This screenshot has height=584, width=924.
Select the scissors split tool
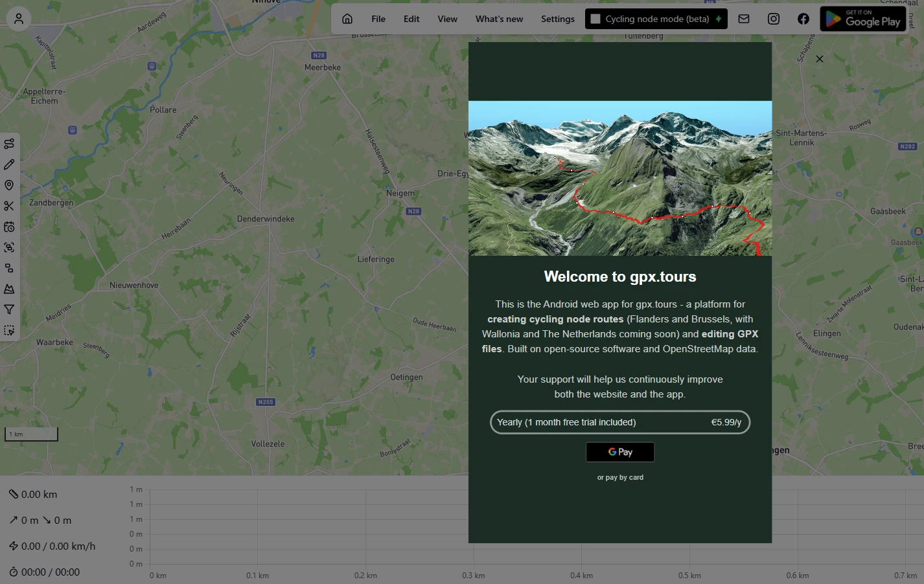[x=9, y=206]
